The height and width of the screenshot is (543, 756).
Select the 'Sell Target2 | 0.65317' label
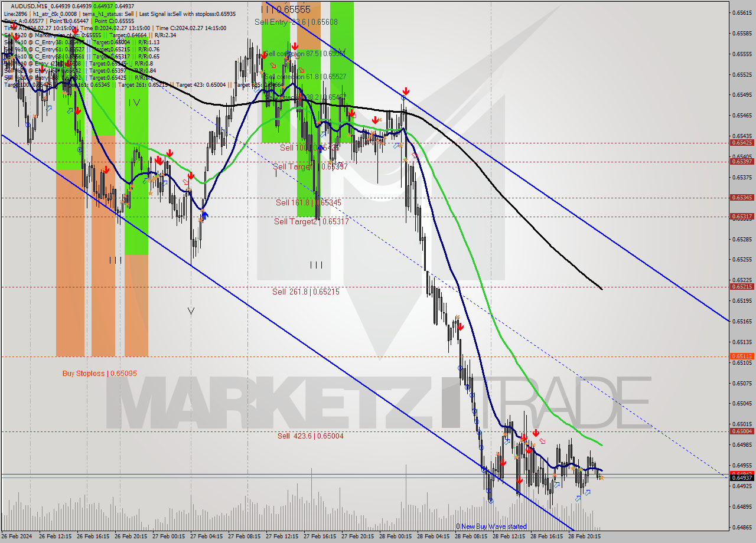(311, 221)
